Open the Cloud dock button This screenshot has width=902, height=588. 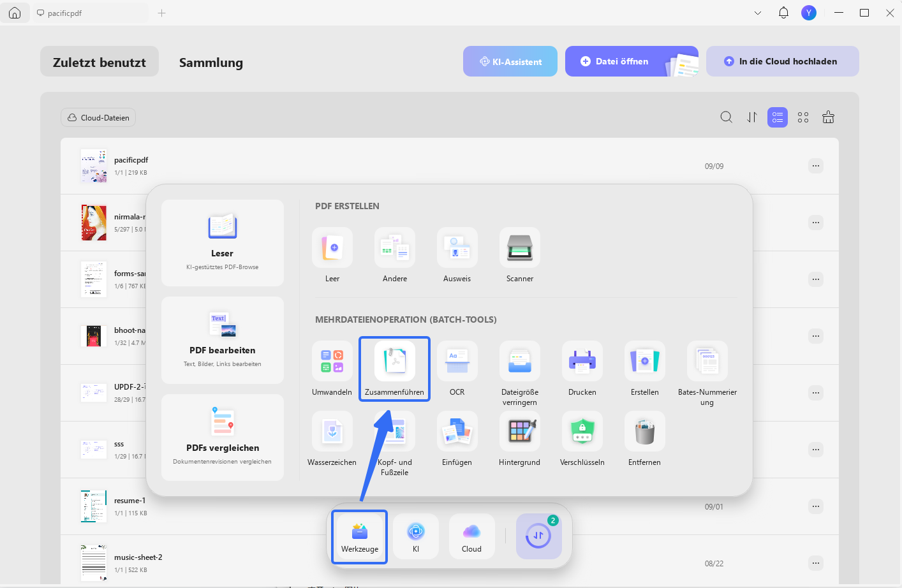(x=472, y=537)
